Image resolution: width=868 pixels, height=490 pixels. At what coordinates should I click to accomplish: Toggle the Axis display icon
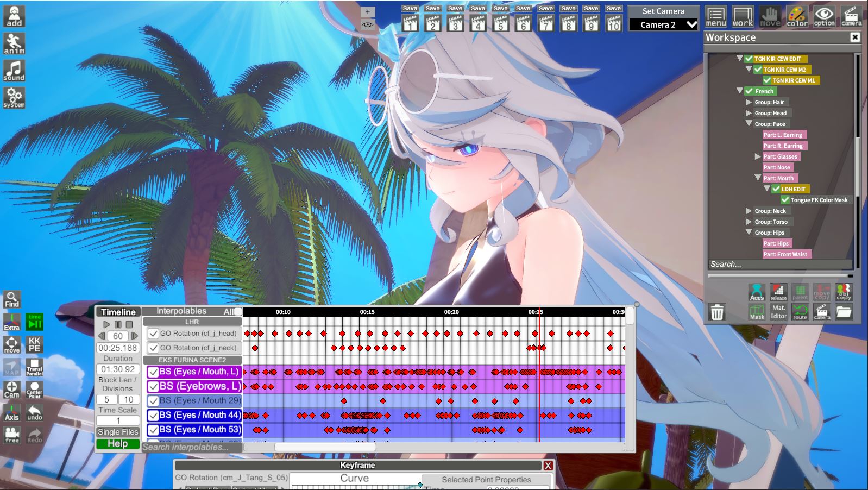click(x=12, y=413)
